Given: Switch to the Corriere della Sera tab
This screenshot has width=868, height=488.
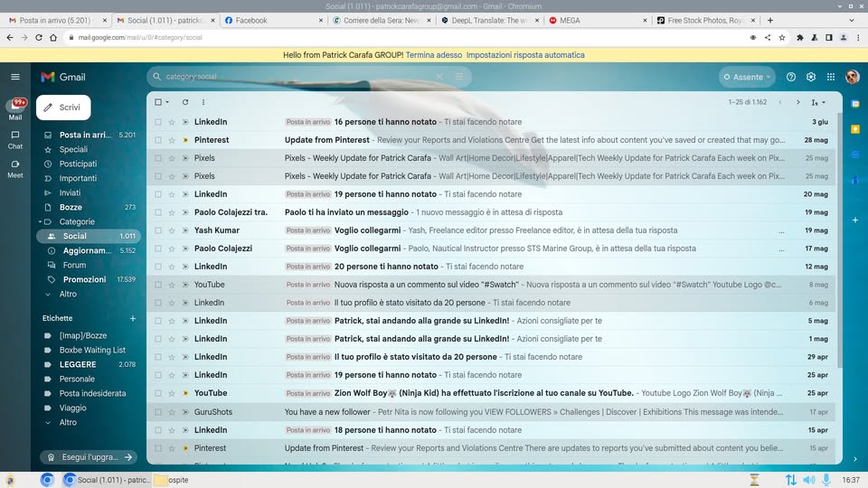Looking at the screenshot, I should pos(381,20).
